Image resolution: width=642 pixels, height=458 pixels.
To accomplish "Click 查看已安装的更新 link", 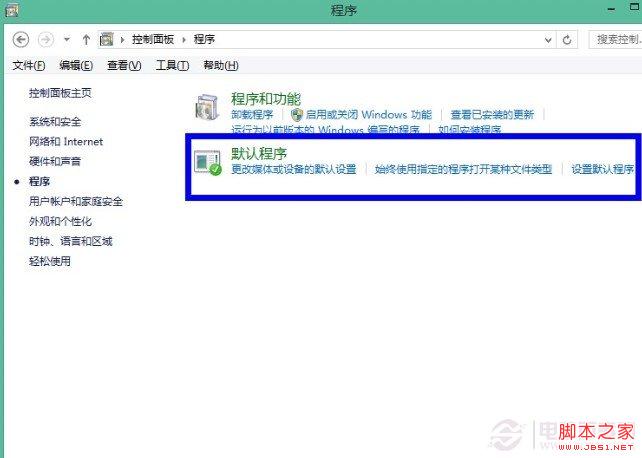I will (x=492, y=114).
